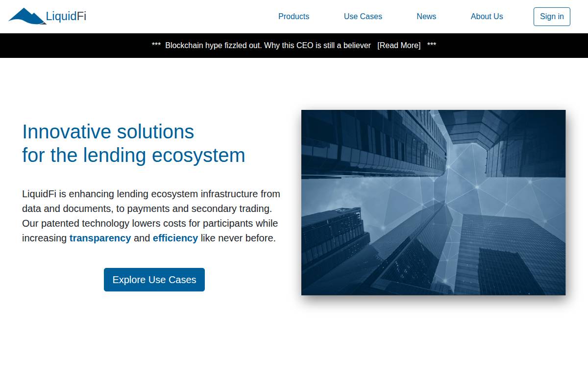Screen dimensions: 588x368
Task: Click the bold word transparency
Action: 100,238
